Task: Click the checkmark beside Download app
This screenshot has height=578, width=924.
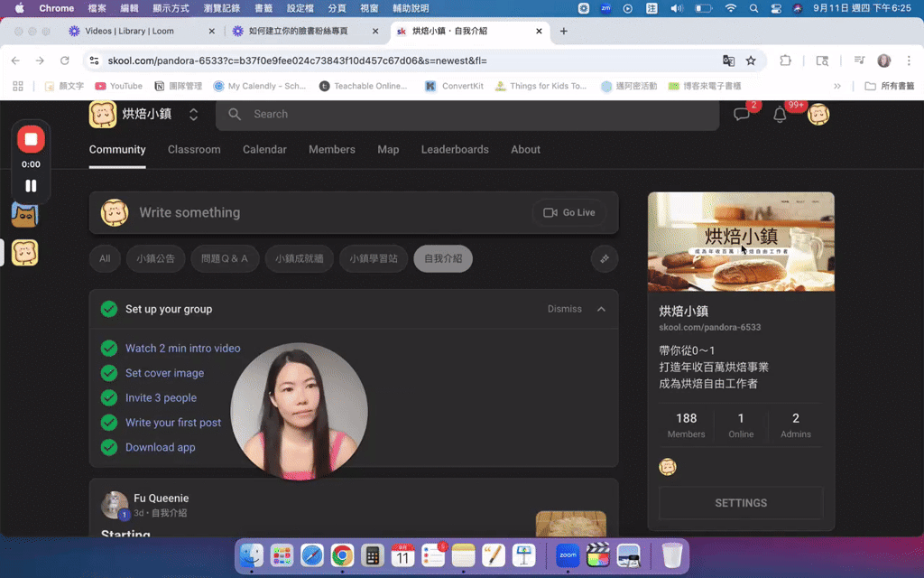Action: 108,447
